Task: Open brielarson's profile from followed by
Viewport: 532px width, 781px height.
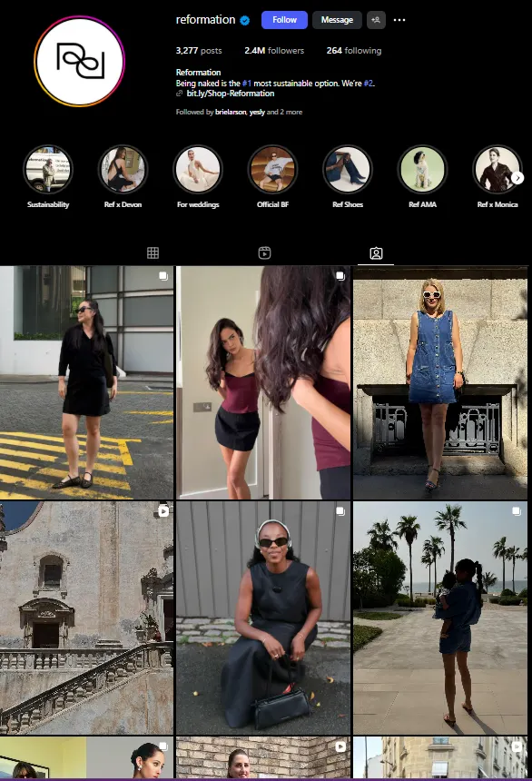Action: 231,112
